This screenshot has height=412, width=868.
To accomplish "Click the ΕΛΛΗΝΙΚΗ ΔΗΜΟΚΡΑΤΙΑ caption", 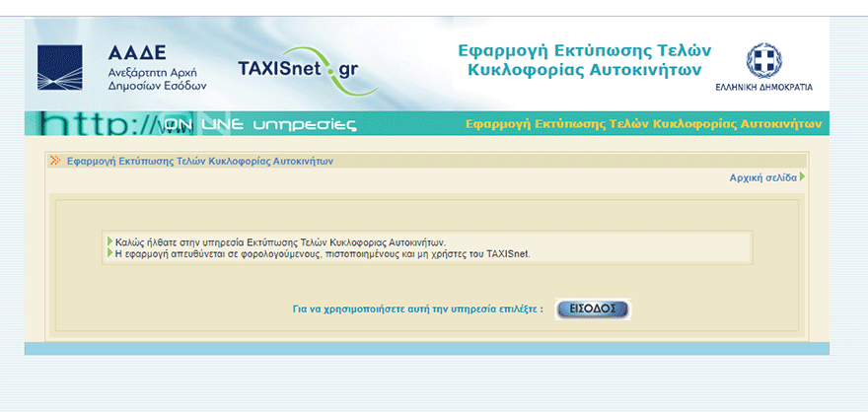I will pos(764,87).
